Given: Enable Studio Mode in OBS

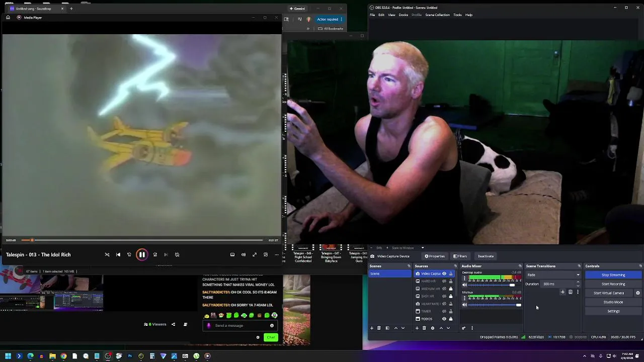Looking at the screenshot, I should (613, 302).
